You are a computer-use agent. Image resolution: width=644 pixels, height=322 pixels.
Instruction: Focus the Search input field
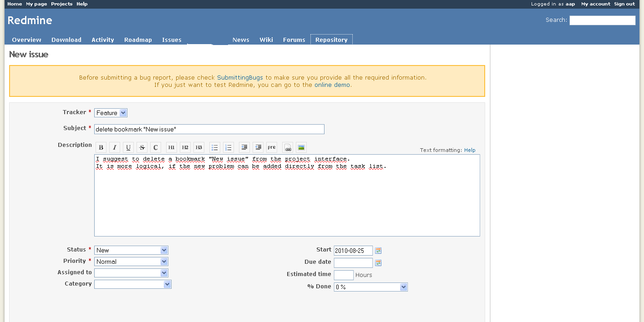pyautogui.click(x=602, y=20)
